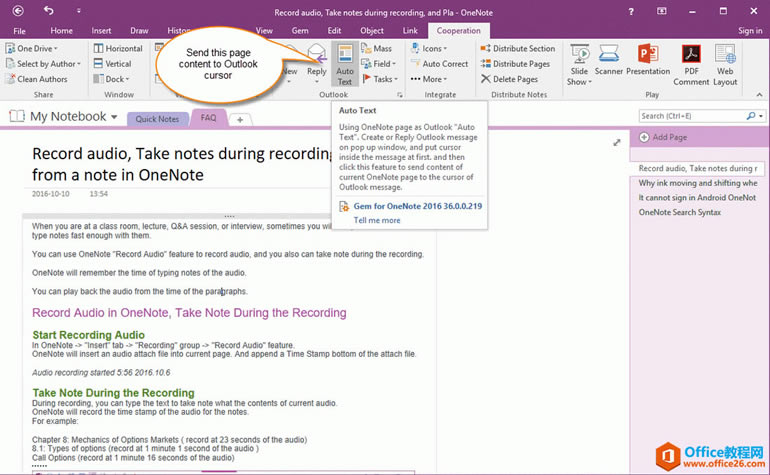Click the notebook icon beside My Notebook
The image size is (770, 475).
coord(17,116)
